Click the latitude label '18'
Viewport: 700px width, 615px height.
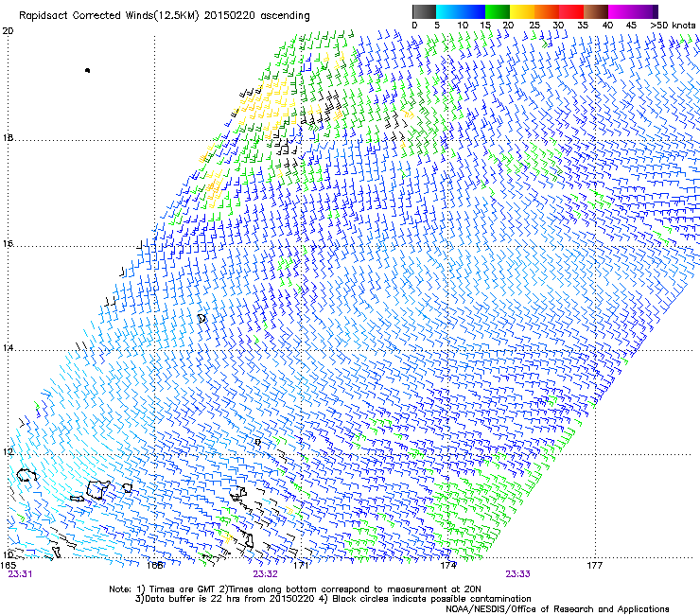coord(8,137)
